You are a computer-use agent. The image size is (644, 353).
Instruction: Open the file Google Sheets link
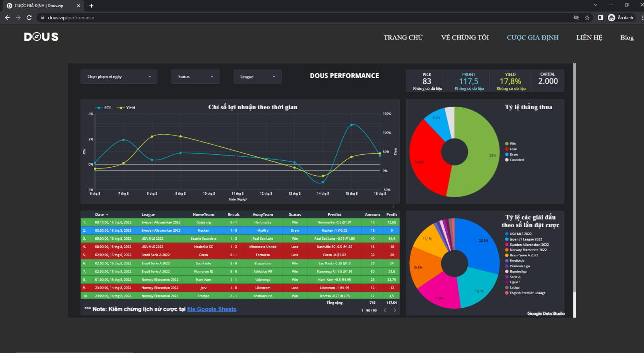[212, 309]
